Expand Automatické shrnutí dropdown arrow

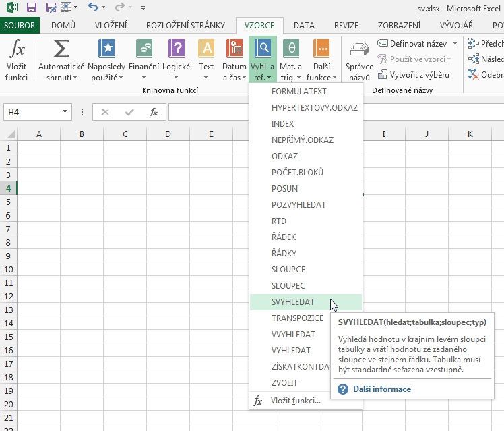(x=75, y=78)
